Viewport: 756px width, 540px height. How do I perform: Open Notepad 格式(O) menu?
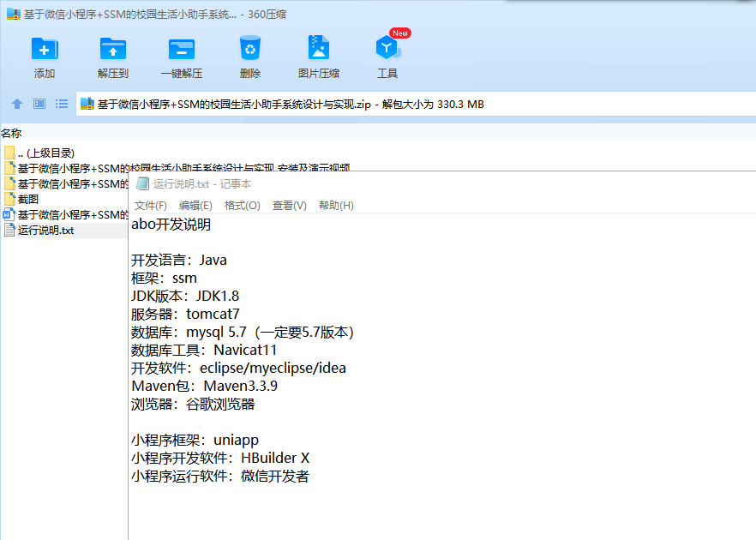point(242,206)
